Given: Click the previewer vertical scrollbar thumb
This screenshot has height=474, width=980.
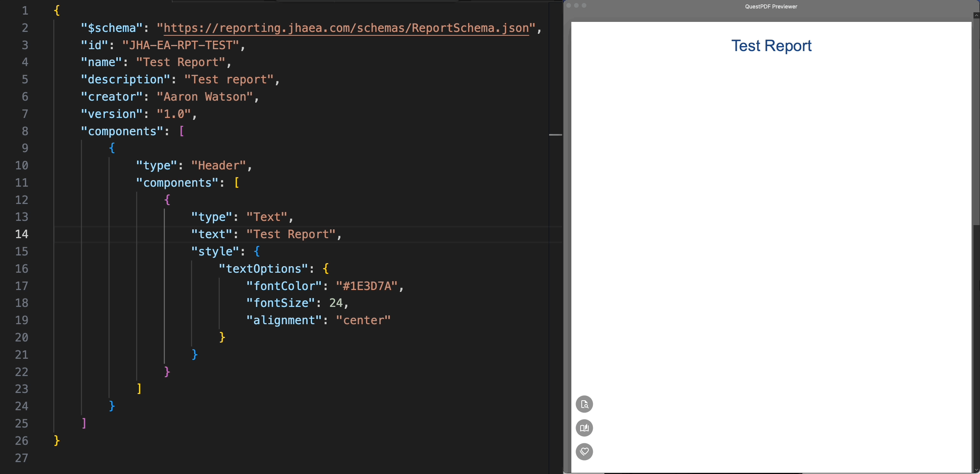Looking at the screenshot, I should 976,121.
